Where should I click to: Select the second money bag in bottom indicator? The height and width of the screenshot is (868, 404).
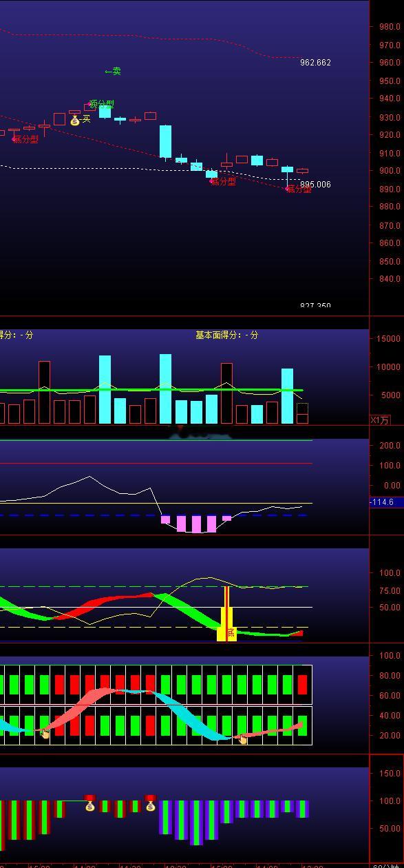pos(151,804)
